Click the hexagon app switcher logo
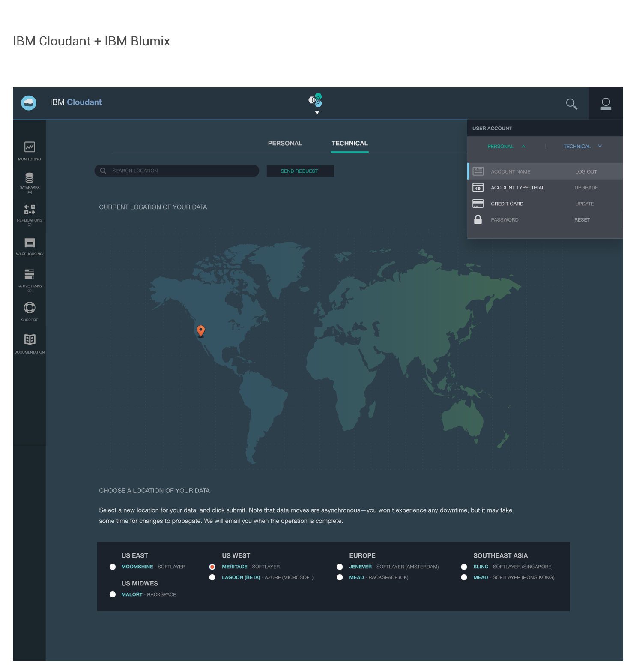636x672 pixels. tap(316, 100)
